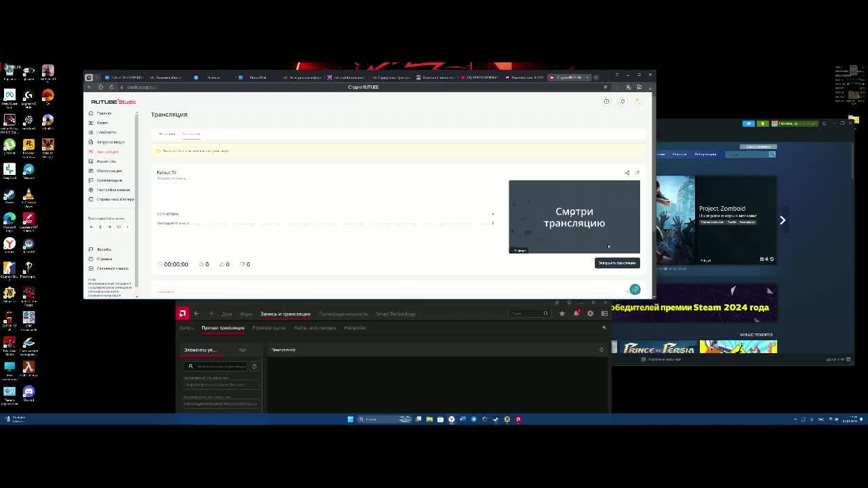Viewport: 868px width, 488px height.
Task: Click AMD Software layout panel icon
Action: [x=604, y=313]
